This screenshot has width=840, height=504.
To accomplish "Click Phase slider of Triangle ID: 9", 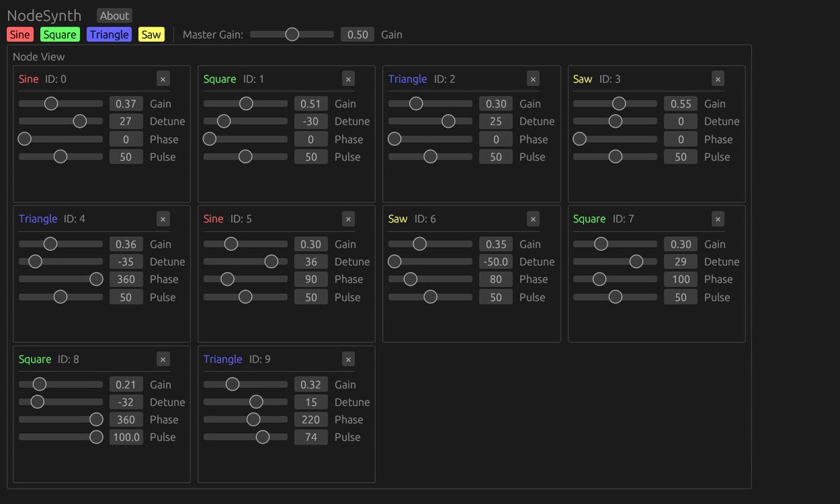I will coord(246,419).
